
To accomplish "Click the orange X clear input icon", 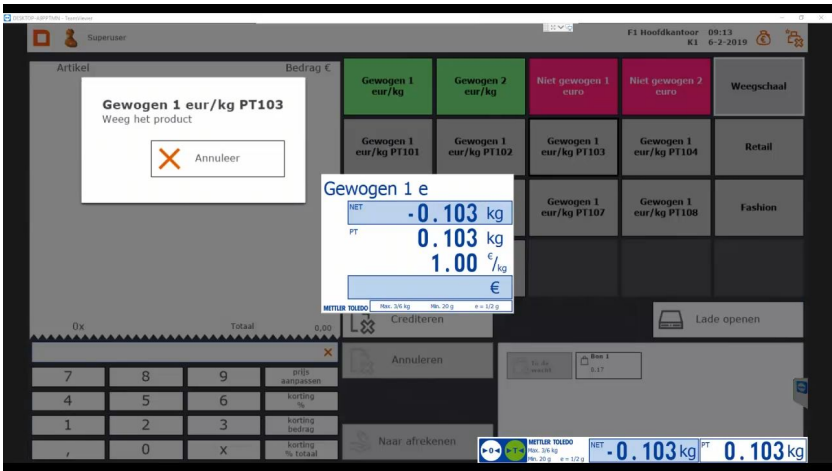I will click(327, 353).
